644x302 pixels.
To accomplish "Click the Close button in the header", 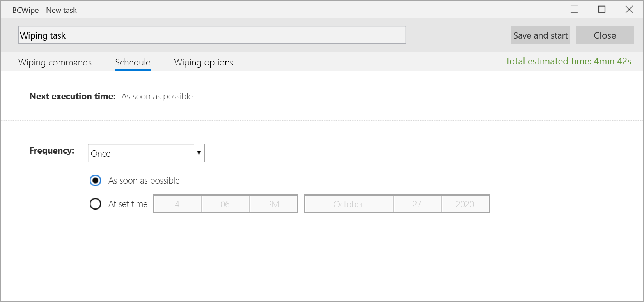I will pyautogui.click(x=605, y=35).
